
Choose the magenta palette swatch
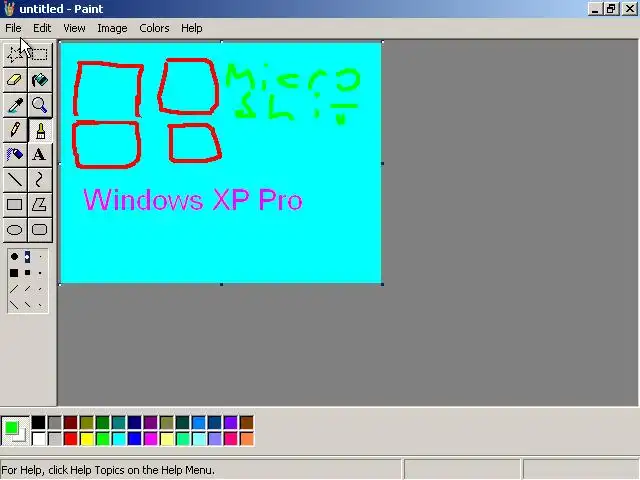[x=151, y=439]
